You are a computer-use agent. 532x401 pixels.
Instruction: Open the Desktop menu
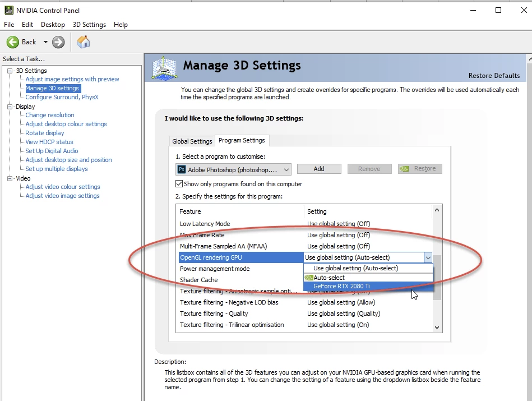53,25
